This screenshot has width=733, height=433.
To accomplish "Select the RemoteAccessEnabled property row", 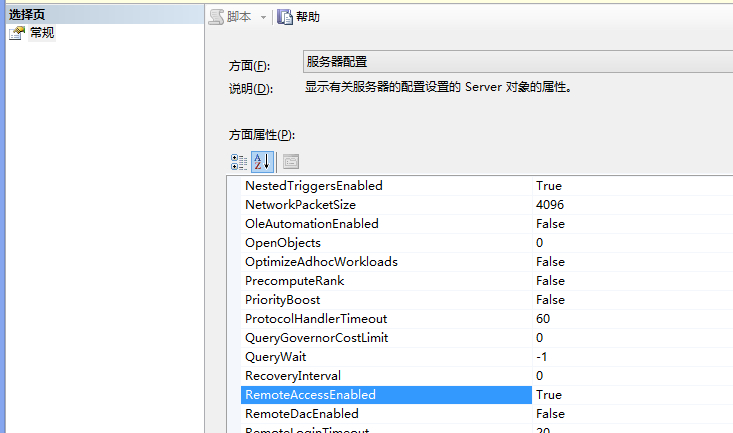I will [310, 395].
